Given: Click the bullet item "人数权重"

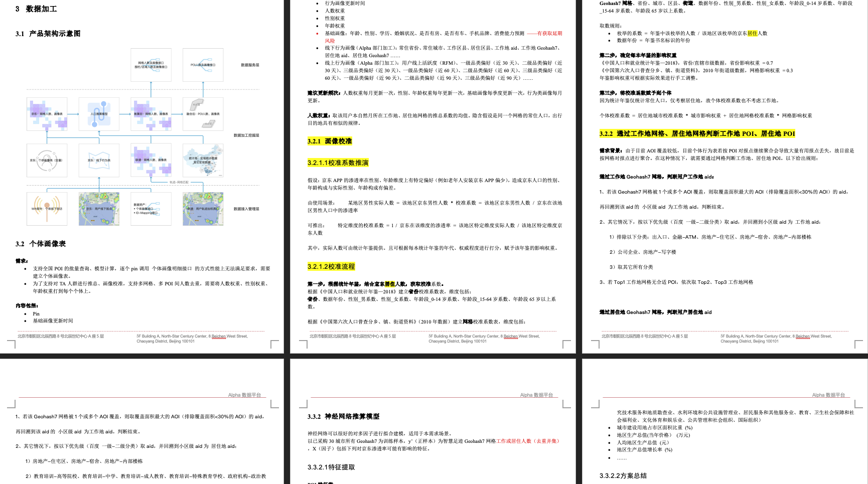Looking at the screenshot, I should pyautogui.click(x=335, y=11).
